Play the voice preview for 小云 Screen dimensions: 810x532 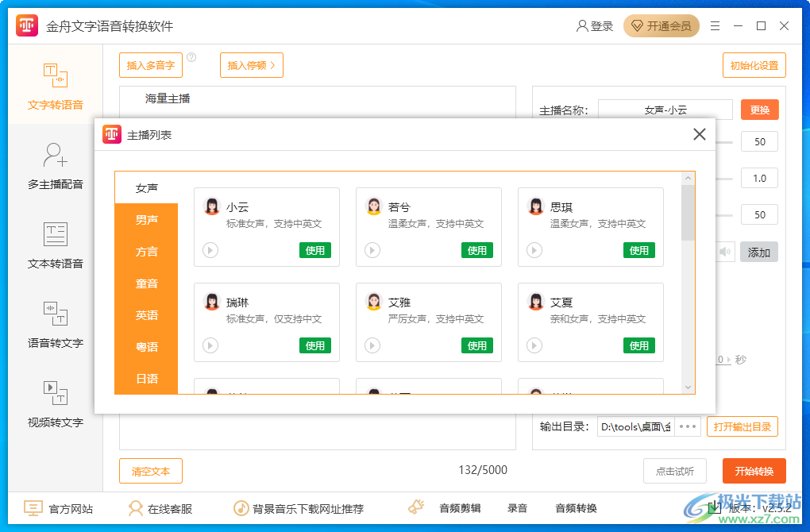tap(209, 249)
